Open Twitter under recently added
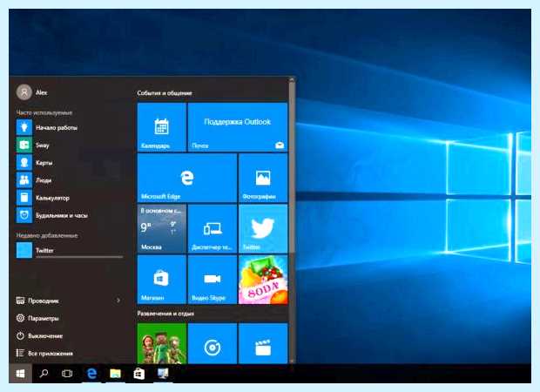This screenshot has height=392, width=540. click(x=69, y=250)
